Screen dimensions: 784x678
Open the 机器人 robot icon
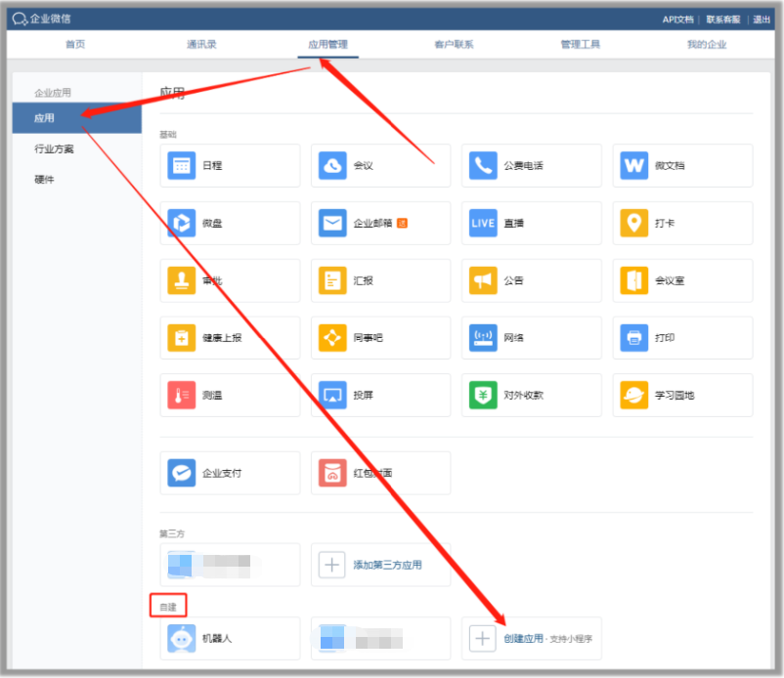coord(181,638)
